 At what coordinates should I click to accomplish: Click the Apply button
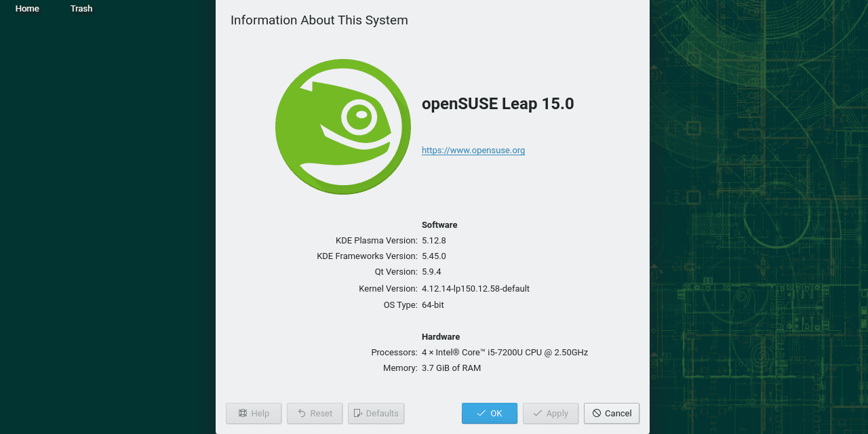pyautogui.click(x=551, y=413)
